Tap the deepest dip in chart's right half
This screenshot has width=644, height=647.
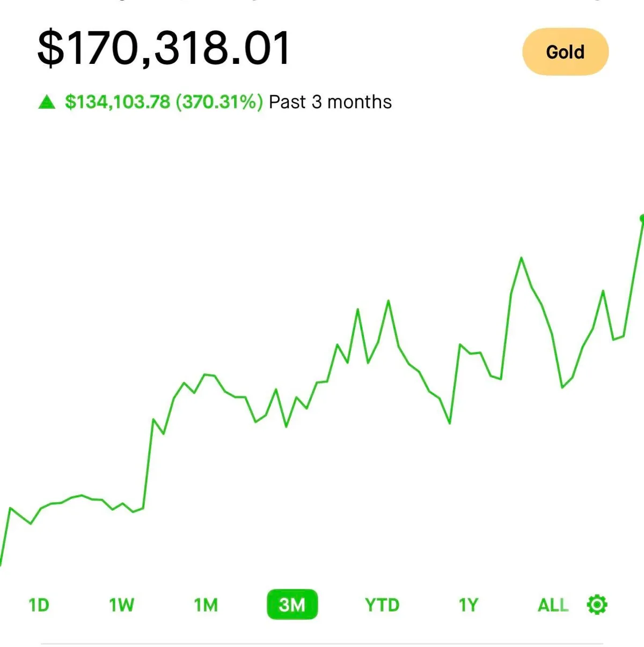tap(450, 423)
